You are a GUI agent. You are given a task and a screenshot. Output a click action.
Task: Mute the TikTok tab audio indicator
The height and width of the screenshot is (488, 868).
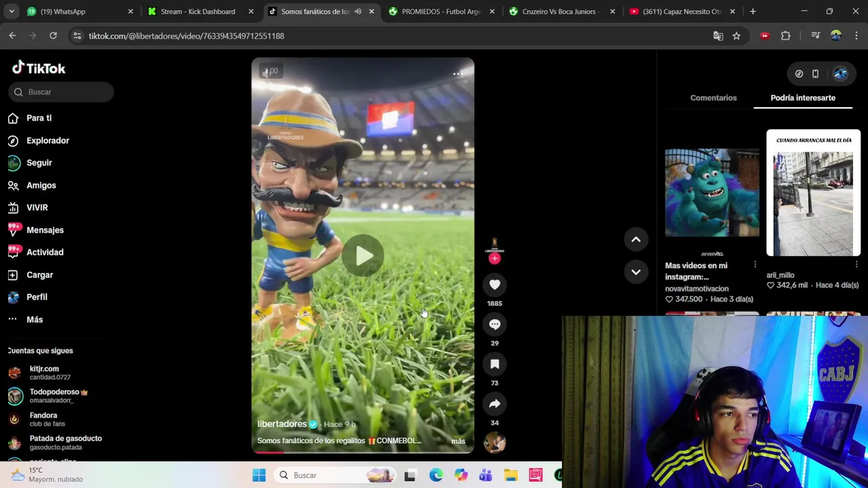(x=357, y=12)
